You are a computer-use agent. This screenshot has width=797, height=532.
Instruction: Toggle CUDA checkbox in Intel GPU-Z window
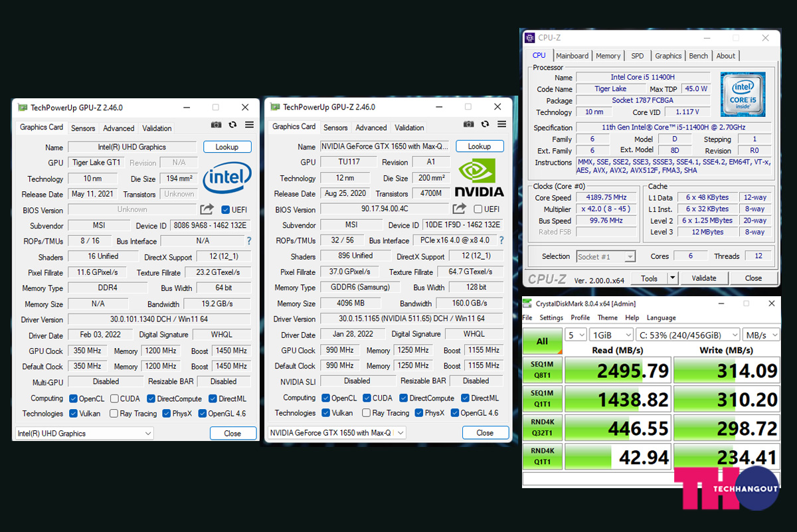114,399
